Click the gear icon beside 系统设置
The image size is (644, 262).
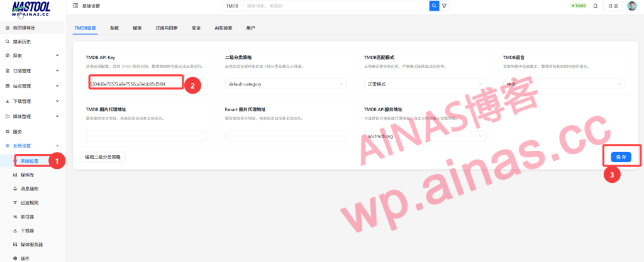8,146
